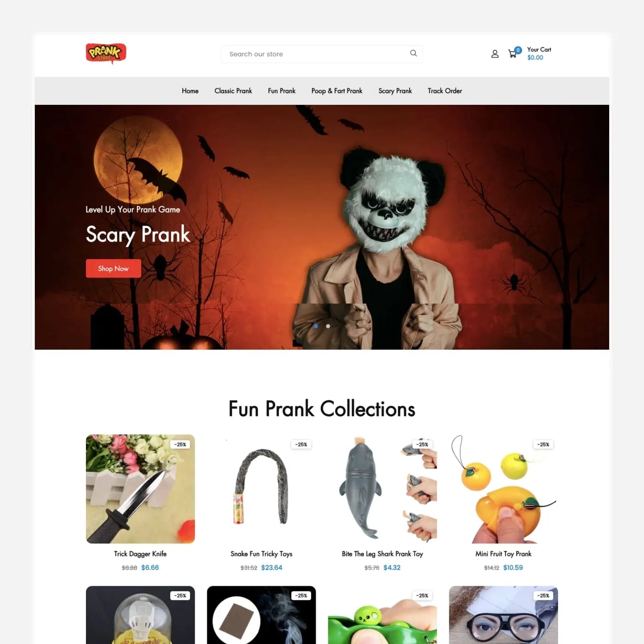Screen dimensions: 644x644
Task: Open the user account icon
Action: pyautogui.click(x=495, y=54)
